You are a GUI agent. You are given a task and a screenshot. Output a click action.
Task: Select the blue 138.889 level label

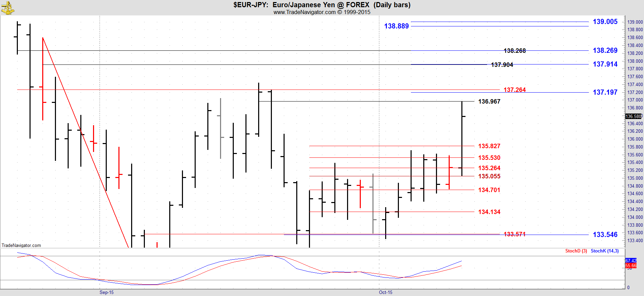tap(396, 26)
